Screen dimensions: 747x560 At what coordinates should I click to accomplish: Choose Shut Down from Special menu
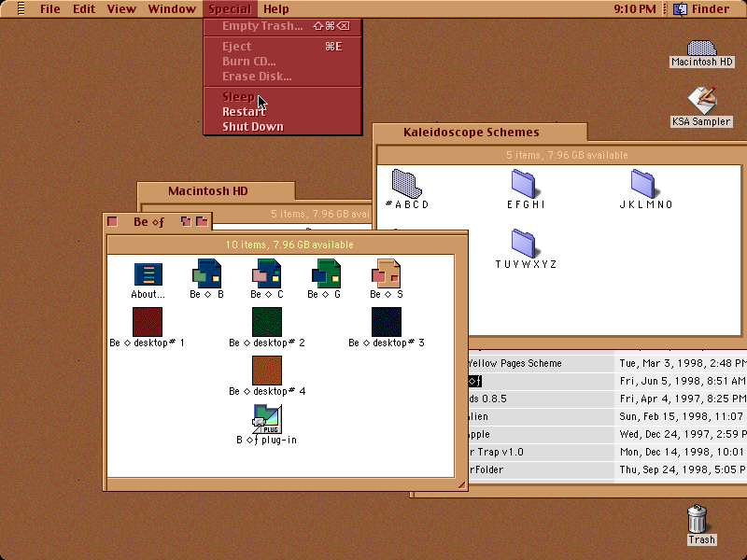(283, 126)
